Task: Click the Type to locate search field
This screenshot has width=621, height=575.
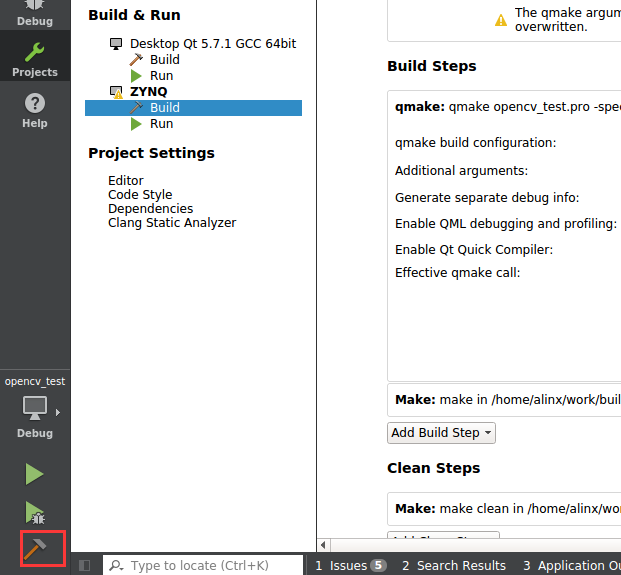Action: pos(203,565)
